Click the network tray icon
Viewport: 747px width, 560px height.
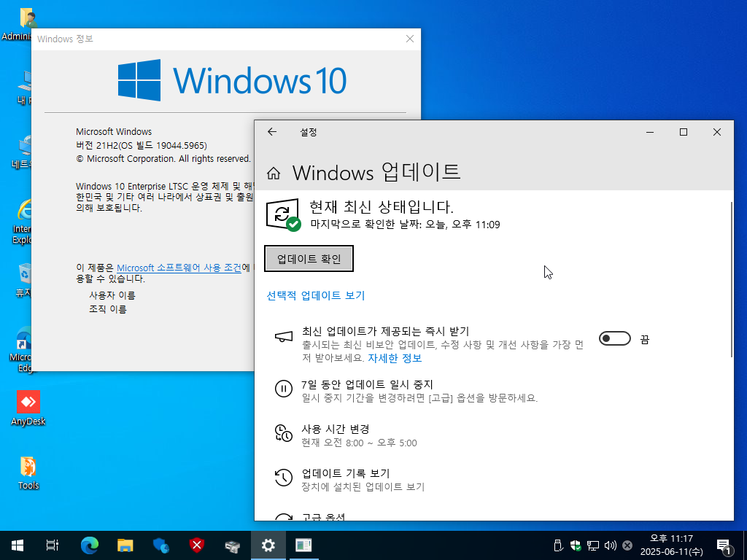pyautogui.click(x=592, y=545)
